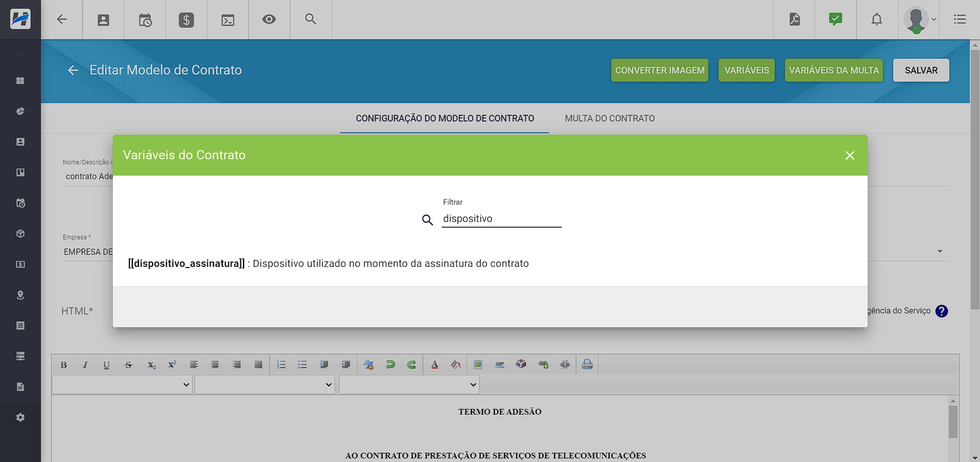Center align text in editor

[x=215, y=364]
